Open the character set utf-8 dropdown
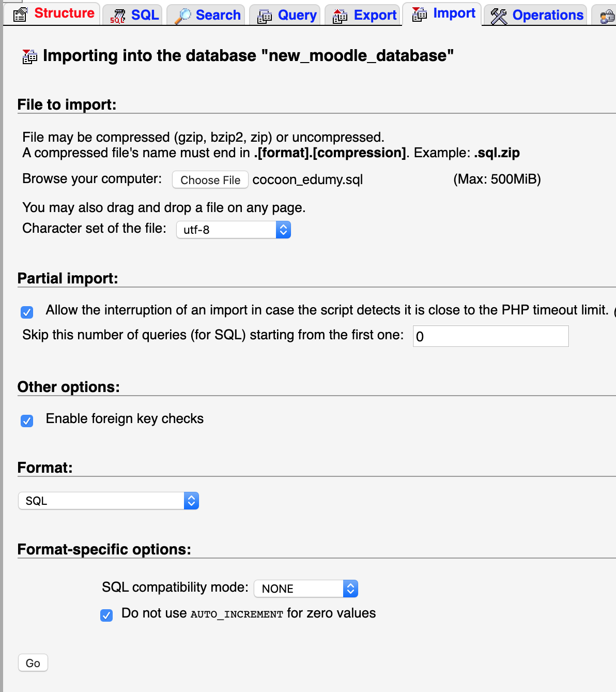Viewport: 616px width, 692px height. (x=234, y=230)
